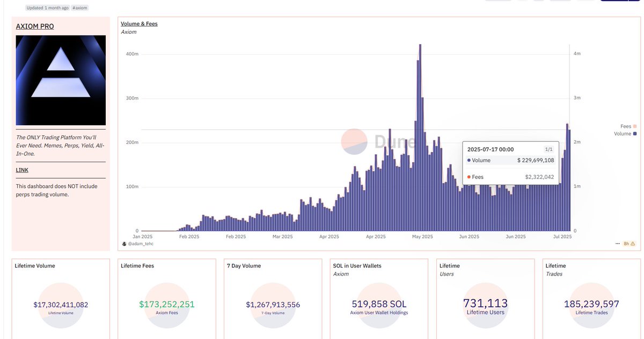Open the Volume & Fees chart title
The width and height of the screenshot is (644, 339).
coord(139,24)
